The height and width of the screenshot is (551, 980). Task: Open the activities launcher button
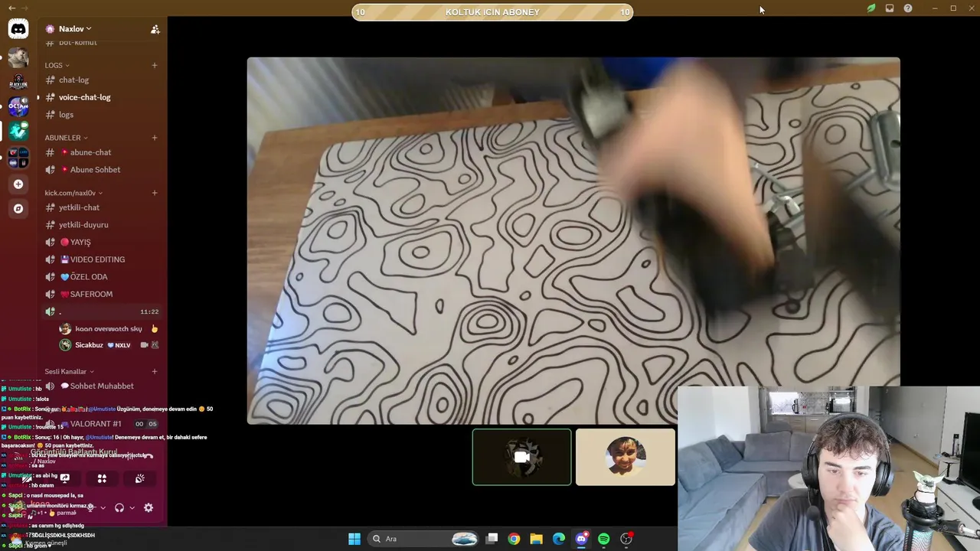[x=102, y=478]
